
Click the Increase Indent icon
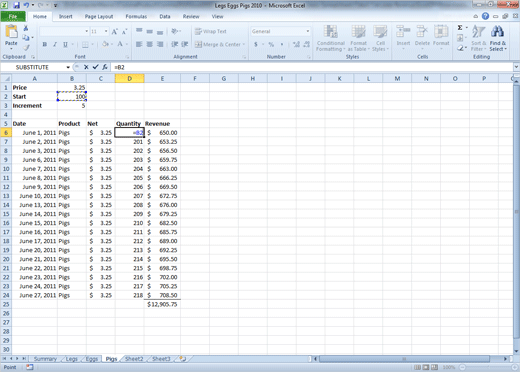[185, 44]
